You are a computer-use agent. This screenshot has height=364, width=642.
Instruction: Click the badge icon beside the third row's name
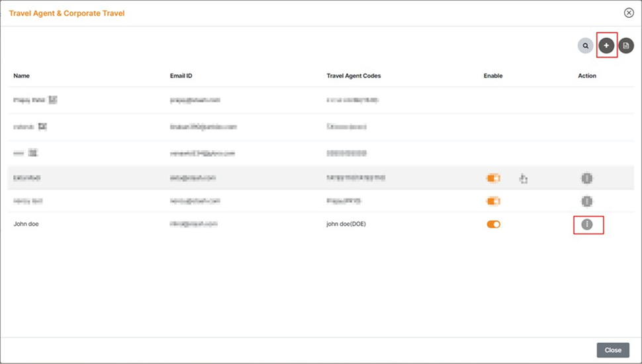coord(34,152)
